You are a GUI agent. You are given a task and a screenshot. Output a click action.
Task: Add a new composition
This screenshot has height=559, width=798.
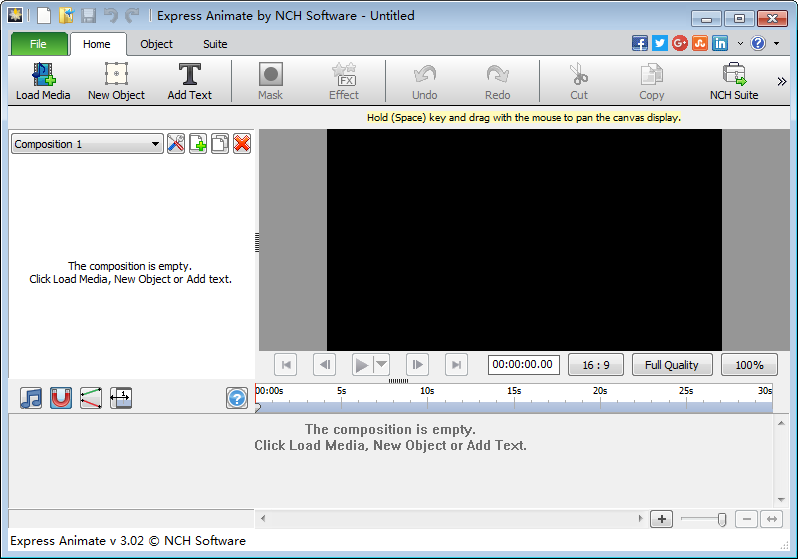(198, 144)
